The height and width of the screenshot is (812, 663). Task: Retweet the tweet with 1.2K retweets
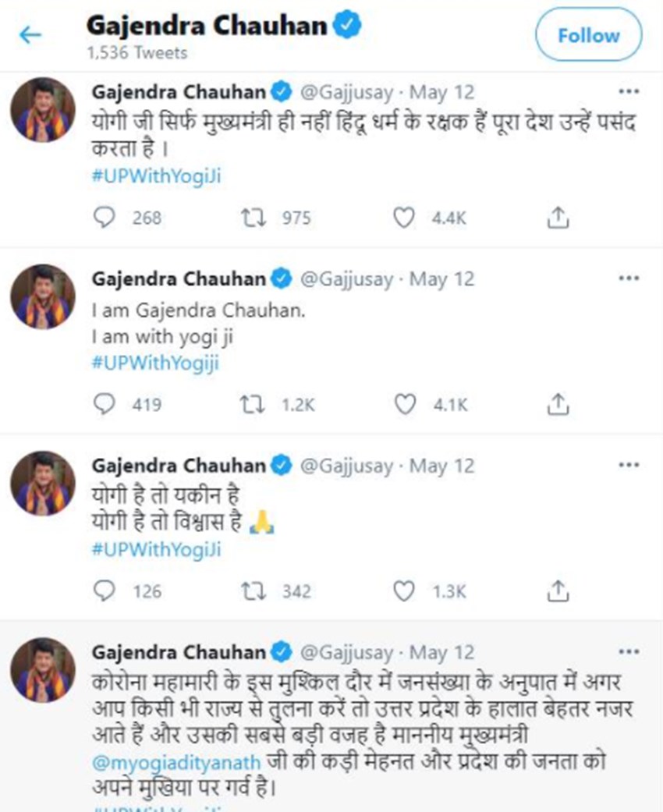[250, 403]
